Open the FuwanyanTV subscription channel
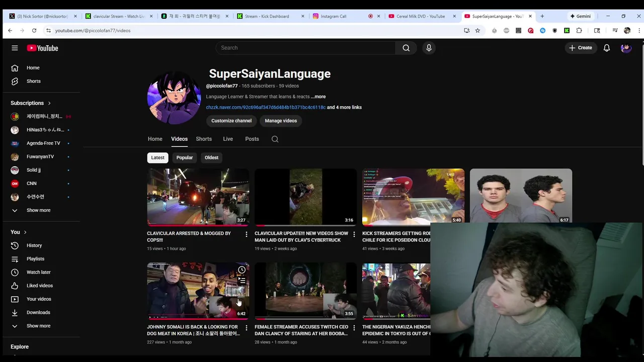 (x=40, y=156)
